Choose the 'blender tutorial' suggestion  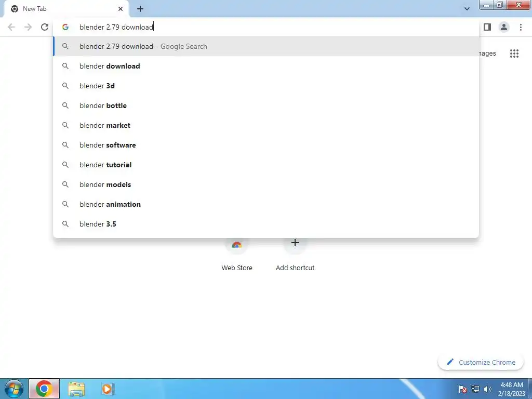[266, 165]
